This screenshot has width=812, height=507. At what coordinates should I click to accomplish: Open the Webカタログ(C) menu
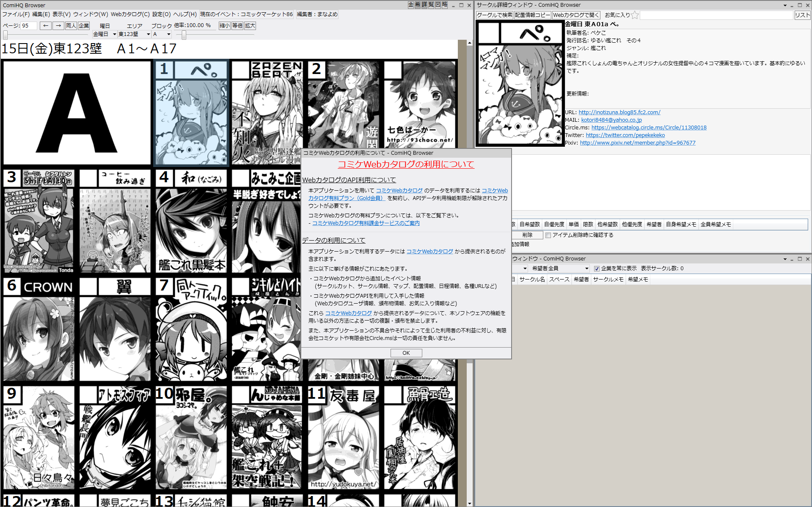pos(130,14)
